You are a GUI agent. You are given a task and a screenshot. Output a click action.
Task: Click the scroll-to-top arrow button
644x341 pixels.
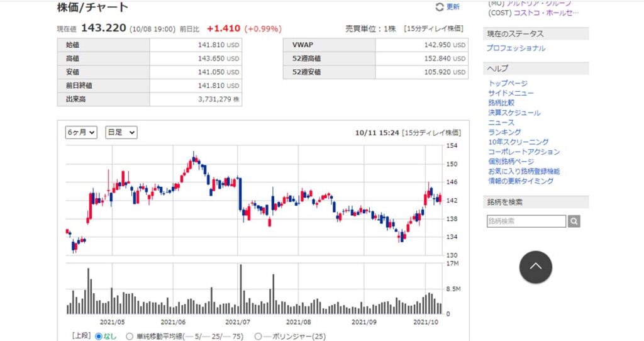tap(535, 267)
